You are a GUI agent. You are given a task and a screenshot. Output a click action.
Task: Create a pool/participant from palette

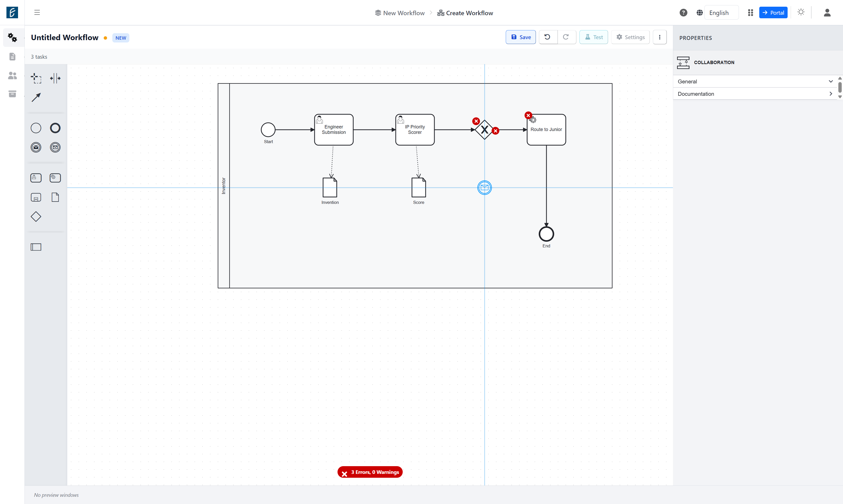click(x=36, y=247)
